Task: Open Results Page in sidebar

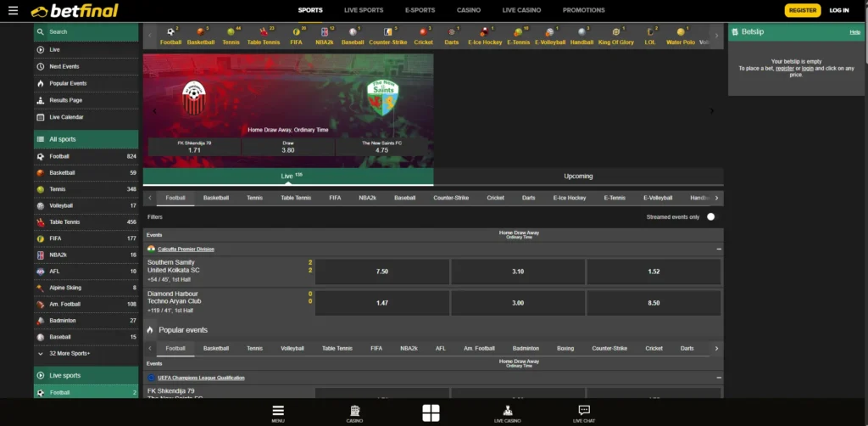Action: pos(86,100)
